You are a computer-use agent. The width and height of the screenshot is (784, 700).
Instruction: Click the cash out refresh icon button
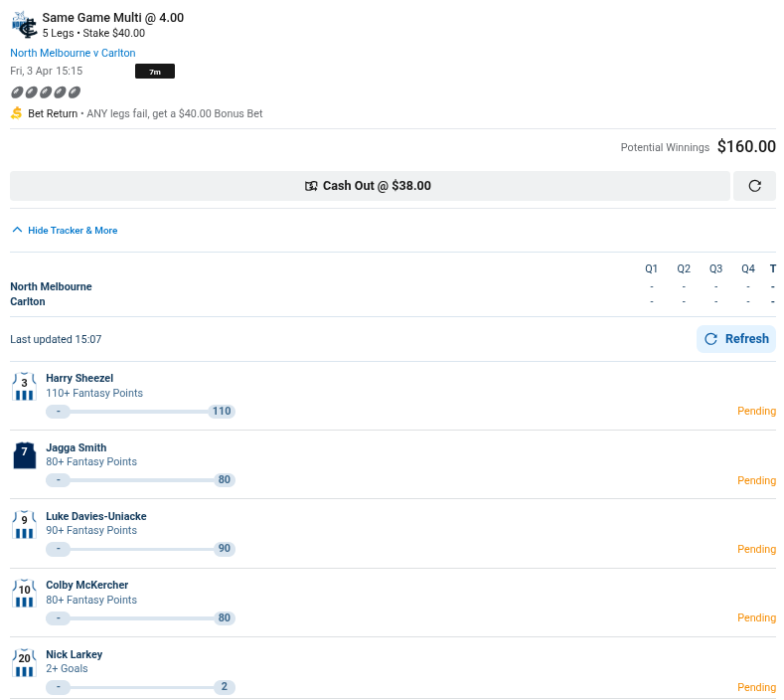[x=754, y=186]
